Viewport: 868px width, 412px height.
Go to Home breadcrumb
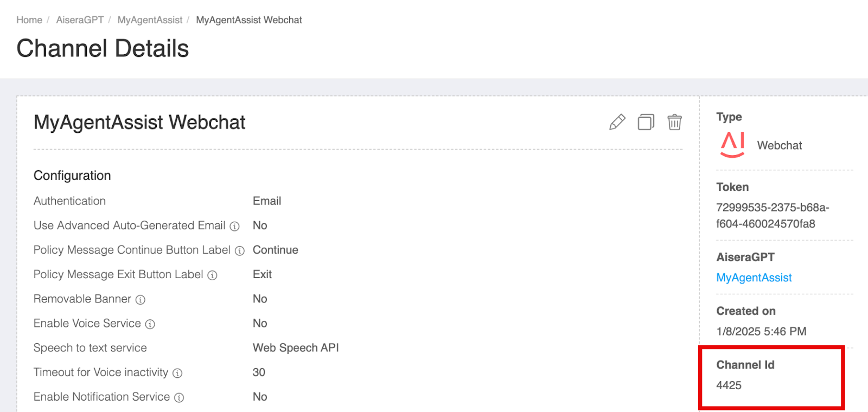29,20
